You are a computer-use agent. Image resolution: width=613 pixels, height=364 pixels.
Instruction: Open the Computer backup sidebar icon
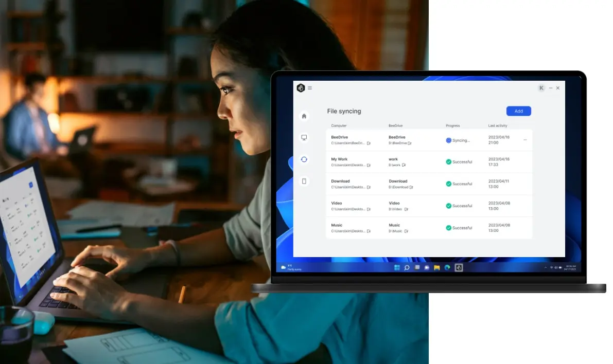point(304,138)
